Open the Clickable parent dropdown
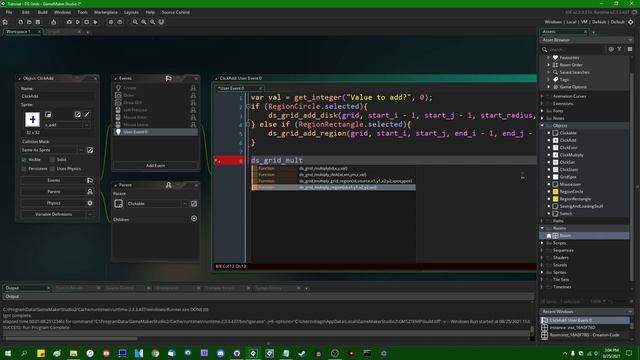This screenshot has height=360, width=640. tap(185, 203)
